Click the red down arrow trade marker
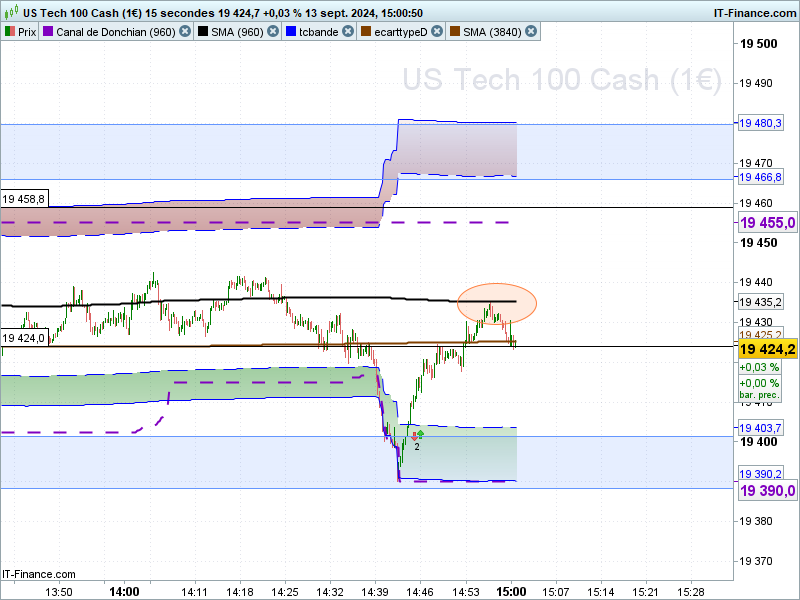 coord(414,437)
